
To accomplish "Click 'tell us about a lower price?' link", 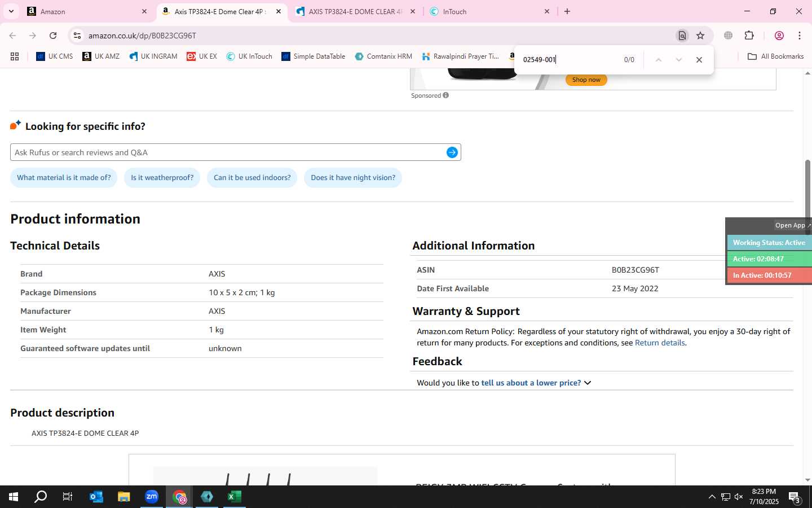I will pyautogui.click(x=531, y=383).
